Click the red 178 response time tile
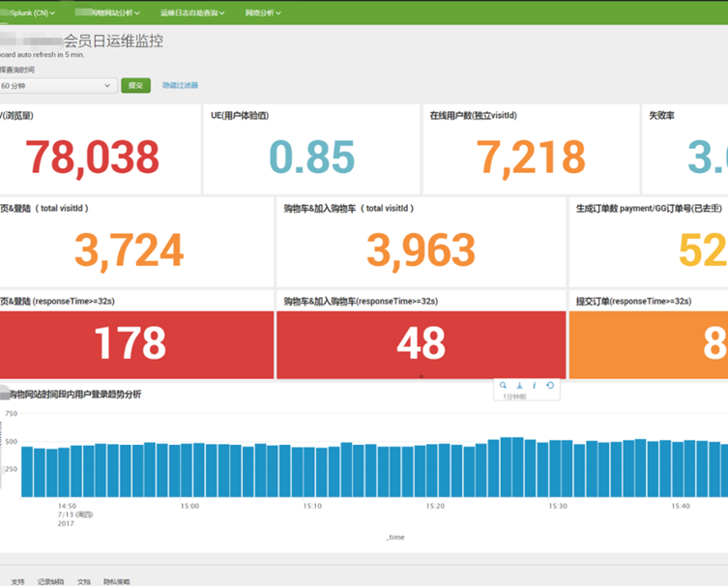 tap(136, 344)
